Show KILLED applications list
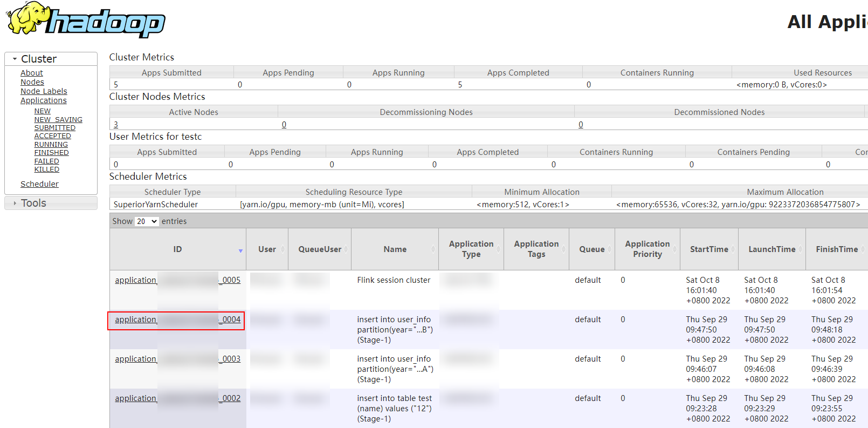 47,169
